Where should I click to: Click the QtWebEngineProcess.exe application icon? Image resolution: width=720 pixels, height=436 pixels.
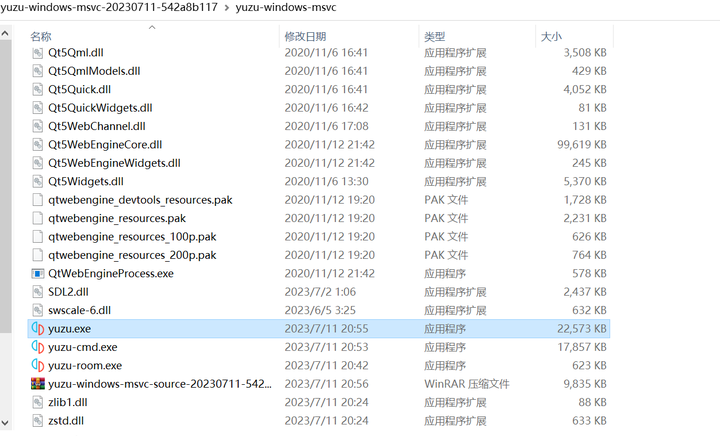38,274
